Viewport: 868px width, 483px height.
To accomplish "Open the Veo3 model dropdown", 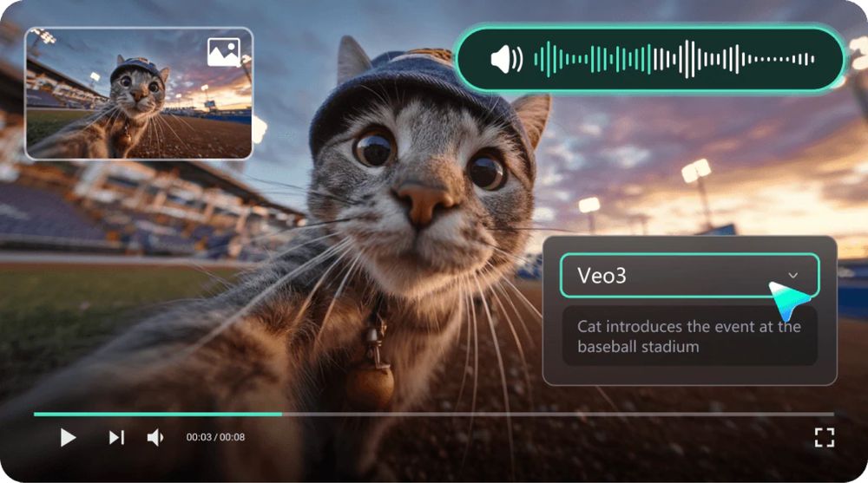I will 689,276.
